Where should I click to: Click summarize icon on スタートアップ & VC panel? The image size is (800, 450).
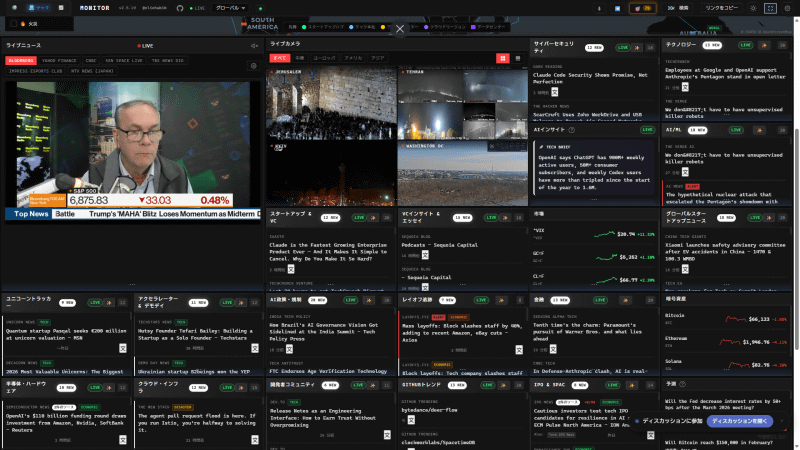pos(373,218)
